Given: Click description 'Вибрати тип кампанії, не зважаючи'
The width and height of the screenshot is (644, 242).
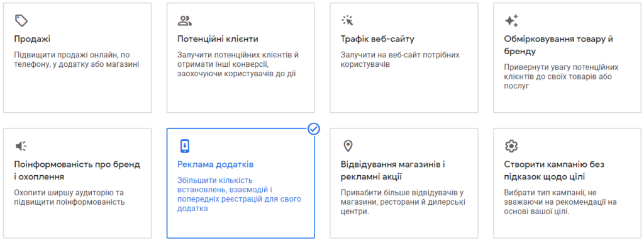Looking at the screenshot, I should tap(560, 202).
